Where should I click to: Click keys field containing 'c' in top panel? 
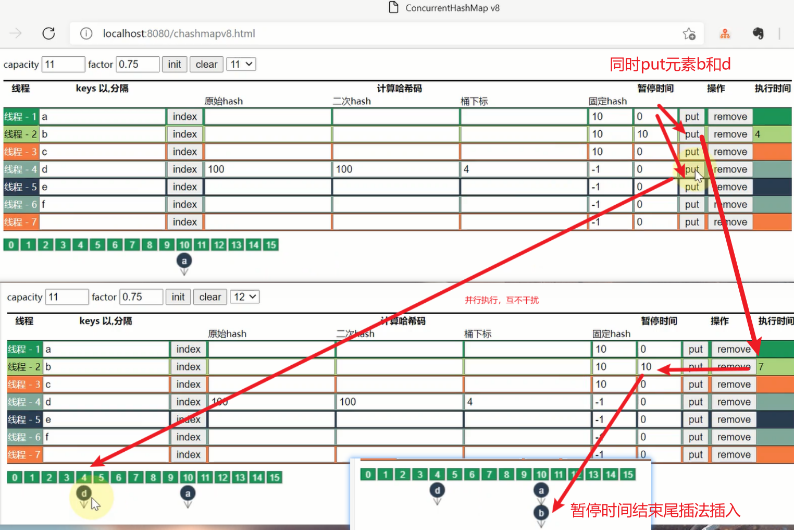pos(103,152)
